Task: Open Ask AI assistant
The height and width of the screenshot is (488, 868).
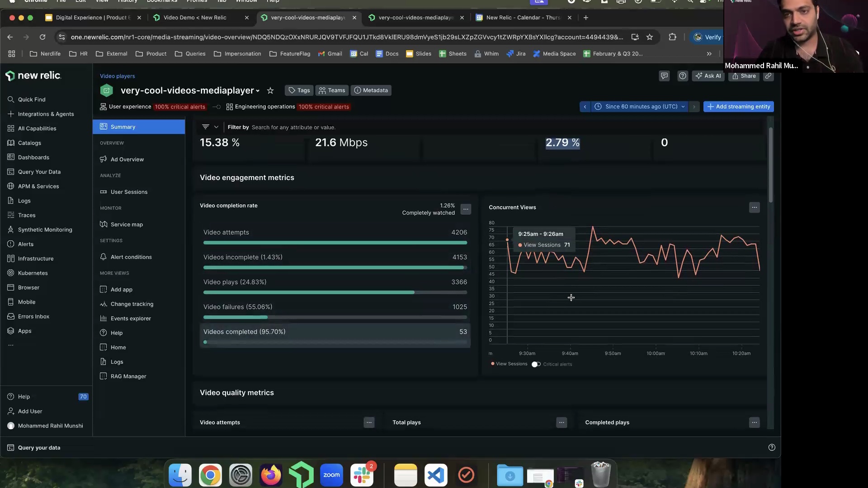Action: click(x=708, y=76)
